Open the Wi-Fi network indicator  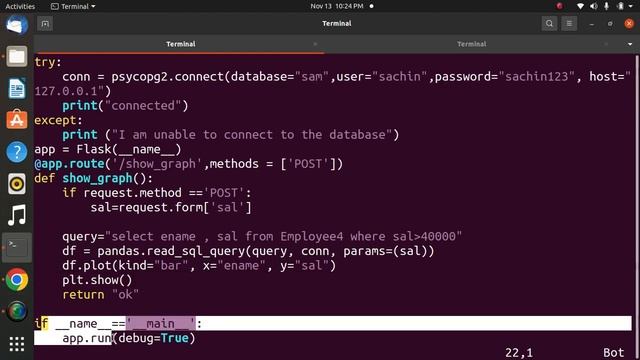point(580,6)
